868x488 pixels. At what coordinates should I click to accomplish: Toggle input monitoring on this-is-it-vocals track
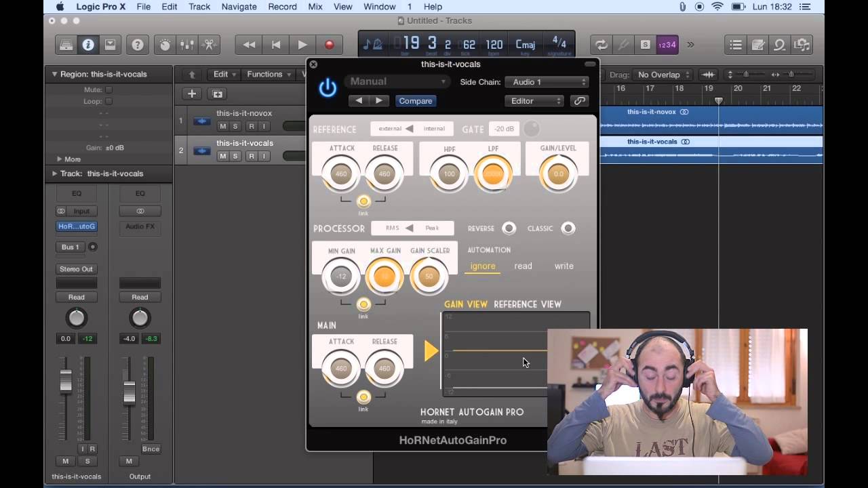pos(264,156)
